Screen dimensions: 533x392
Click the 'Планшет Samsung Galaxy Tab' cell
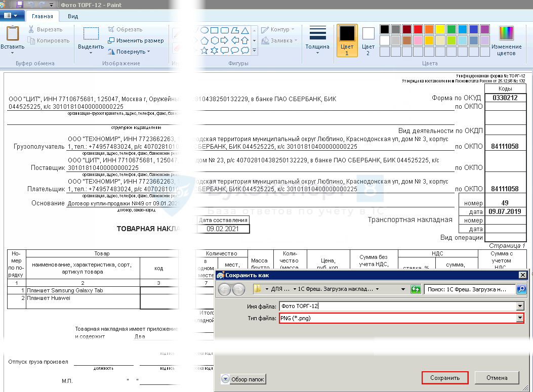coord(83,290)
